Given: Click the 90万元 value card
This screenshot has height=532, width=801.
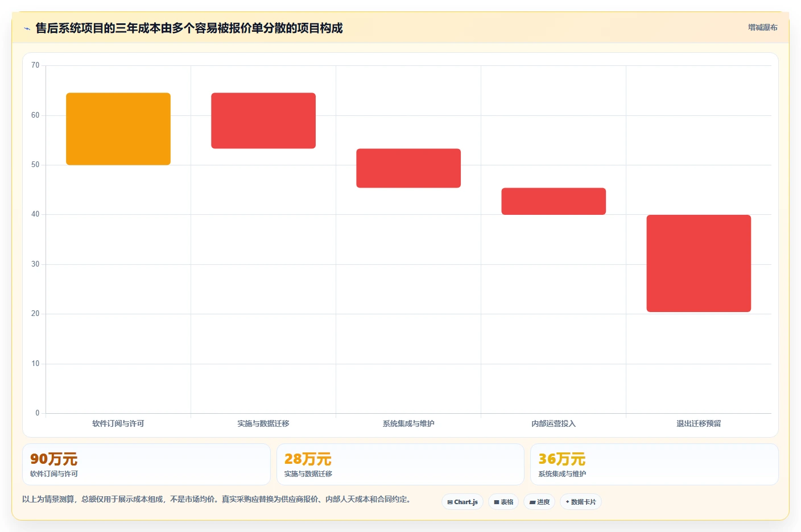Looking at the screenshot, I should (x=146, y=464).
